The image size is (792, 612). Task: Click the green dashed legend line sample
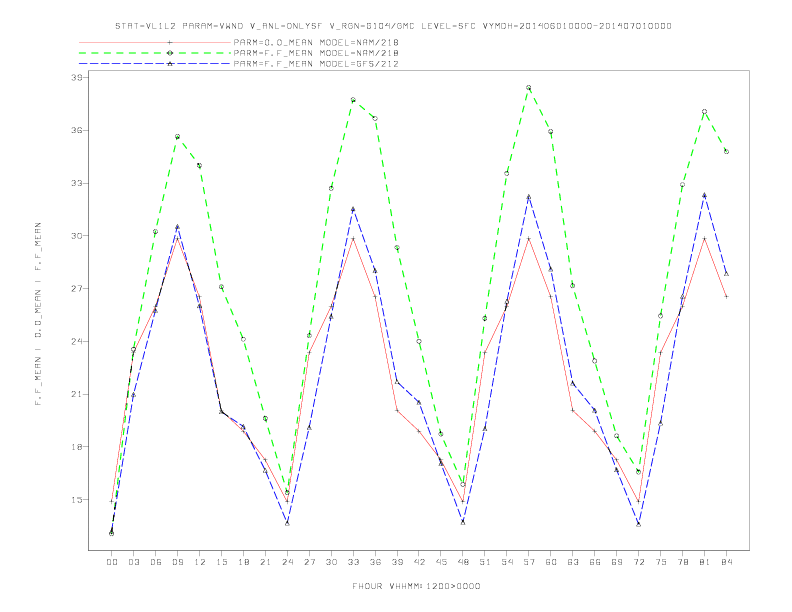[155, 53]
